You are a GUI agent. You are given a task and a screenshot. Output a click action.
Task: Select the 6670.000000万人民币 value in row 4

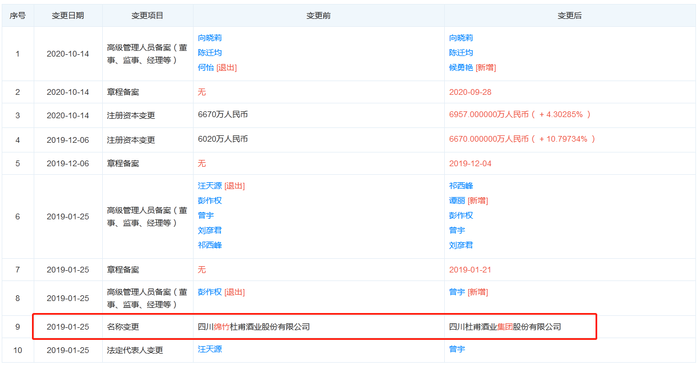click(x=489, y=139)
